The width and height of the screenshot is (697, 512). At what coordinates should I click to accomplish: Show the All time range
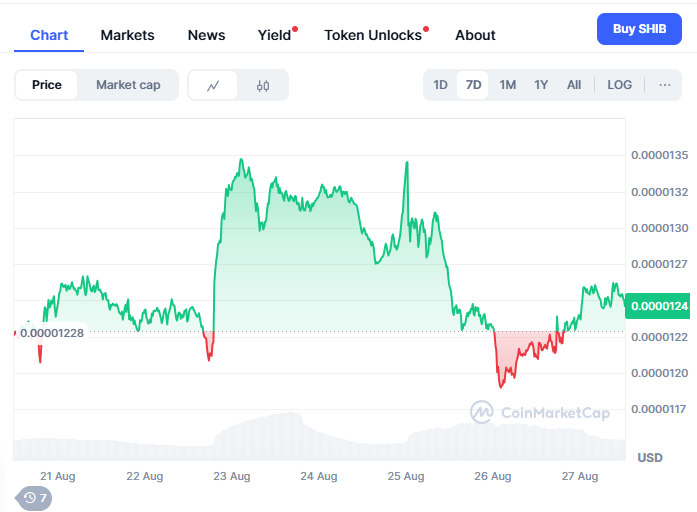pyautogui.click(x=574, y=85)
